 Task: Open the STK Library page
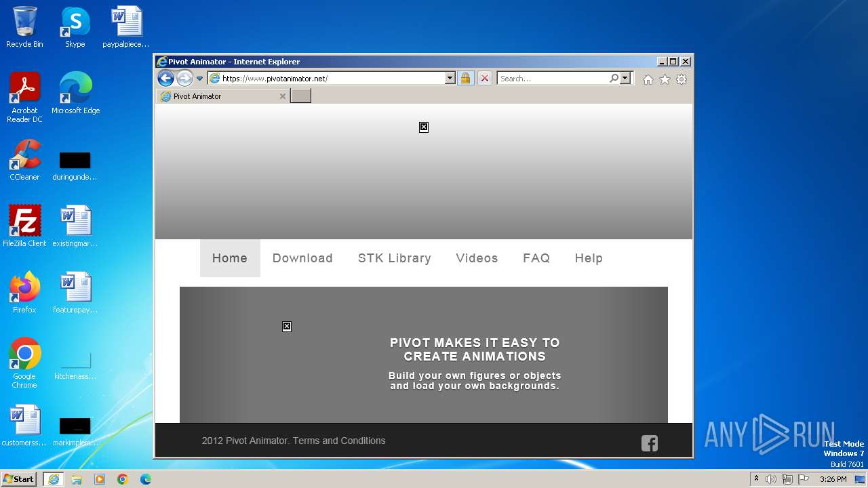coord(395,258)
